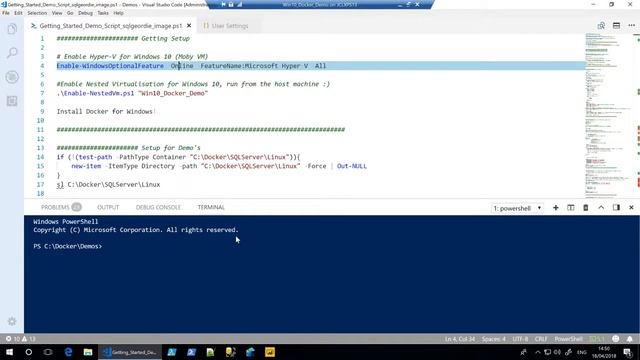Open the File menu
Screen dimensions: 640x360
[x=6, y=13]
